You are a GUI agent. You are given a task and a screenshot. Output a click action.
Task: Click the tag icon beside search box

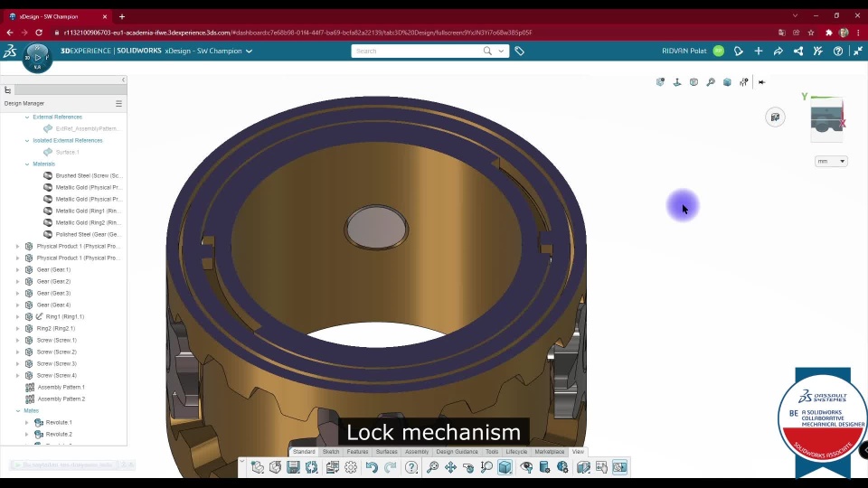point(519,51)
